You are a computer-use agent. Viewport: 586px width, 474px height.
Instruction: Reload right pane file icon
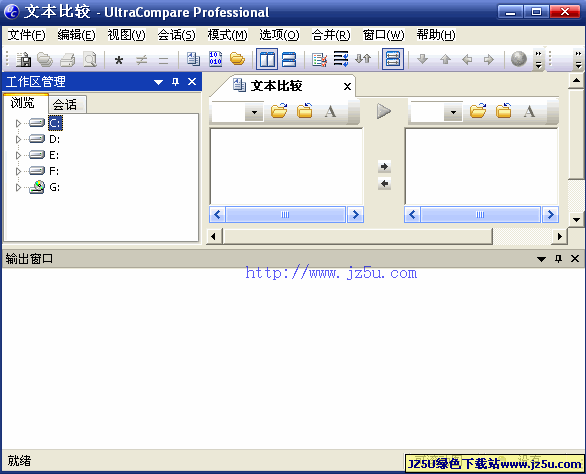coord(503,111)
